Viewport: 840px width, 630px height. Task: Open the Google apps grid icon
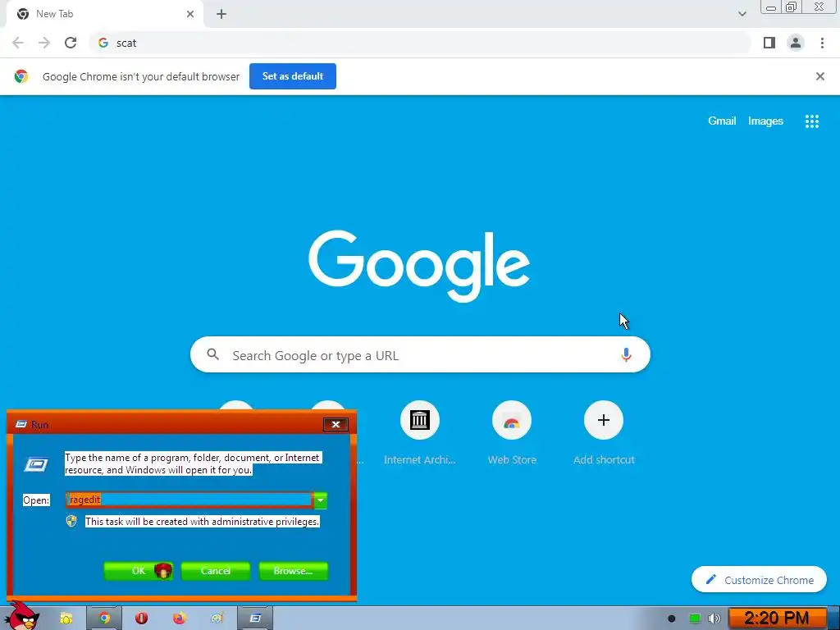812,121
